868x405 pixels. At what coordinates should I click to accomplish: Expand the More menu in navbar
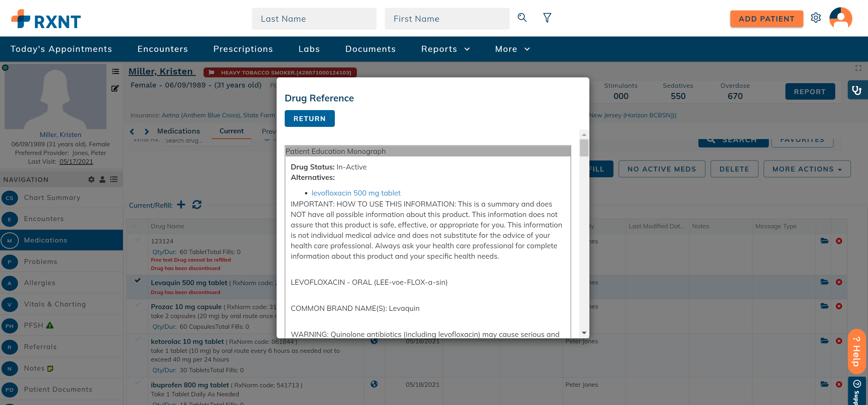[512, 49]
